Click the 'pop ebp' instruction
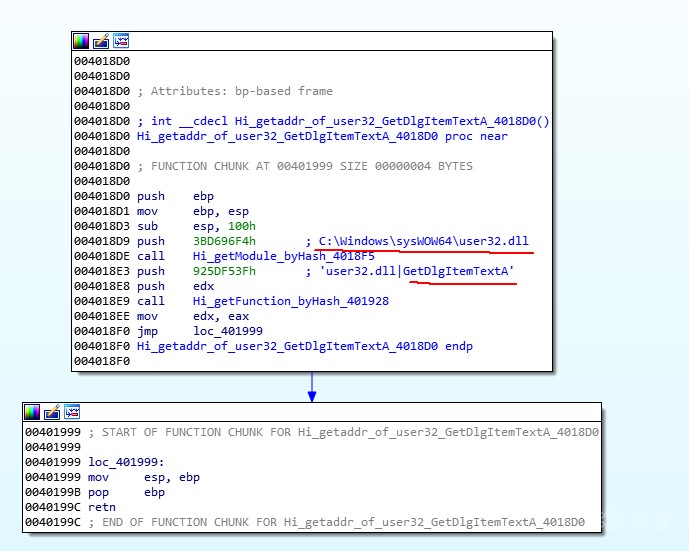The height and width of the screenshot is (551, 689). 127,492
